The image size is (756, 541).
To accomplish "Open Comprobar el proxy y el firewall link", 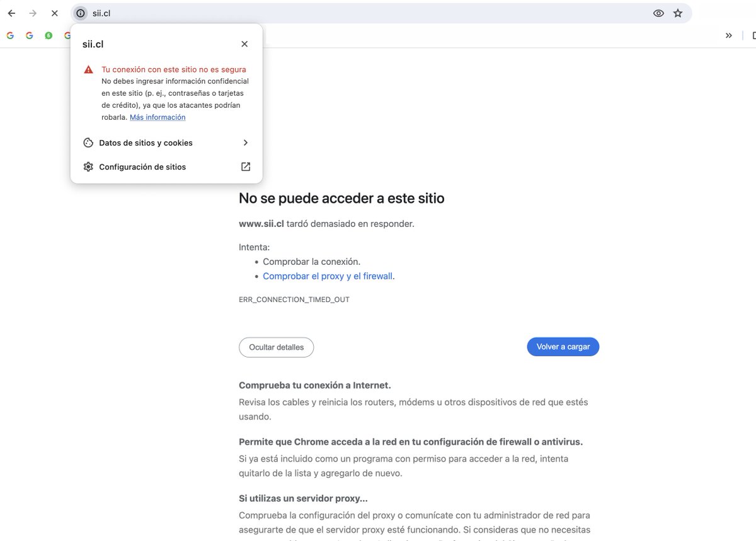I will (x=328, y=276).
